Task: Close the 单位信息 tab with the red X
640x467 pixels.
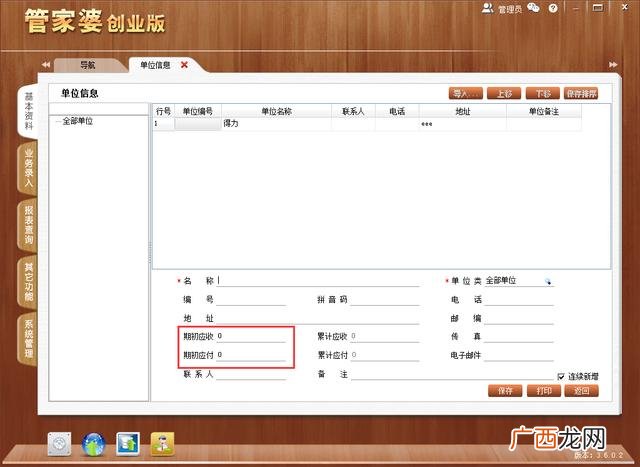Action: (184, 64)
